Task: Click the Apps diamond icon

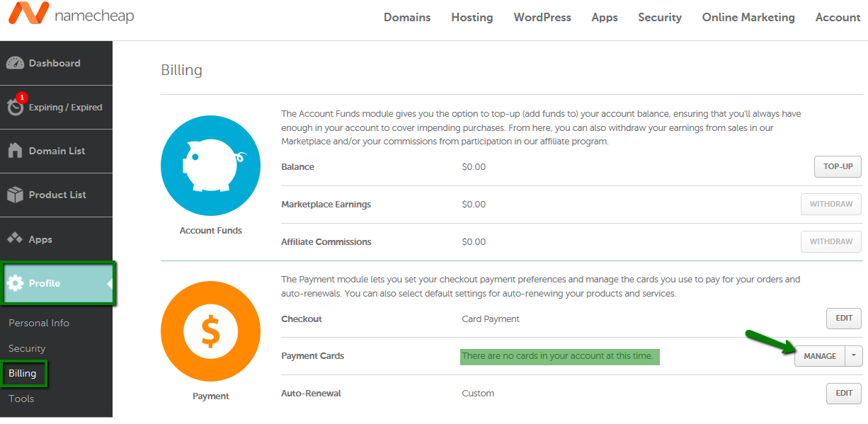Action: pos(15,239)
